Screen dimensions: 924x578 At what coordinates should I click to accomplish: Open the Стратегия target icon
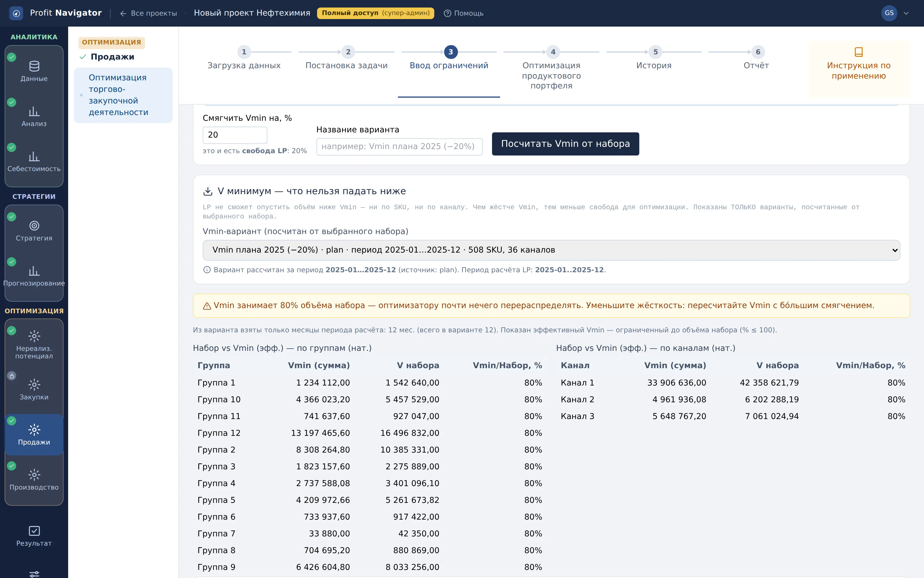34,226
